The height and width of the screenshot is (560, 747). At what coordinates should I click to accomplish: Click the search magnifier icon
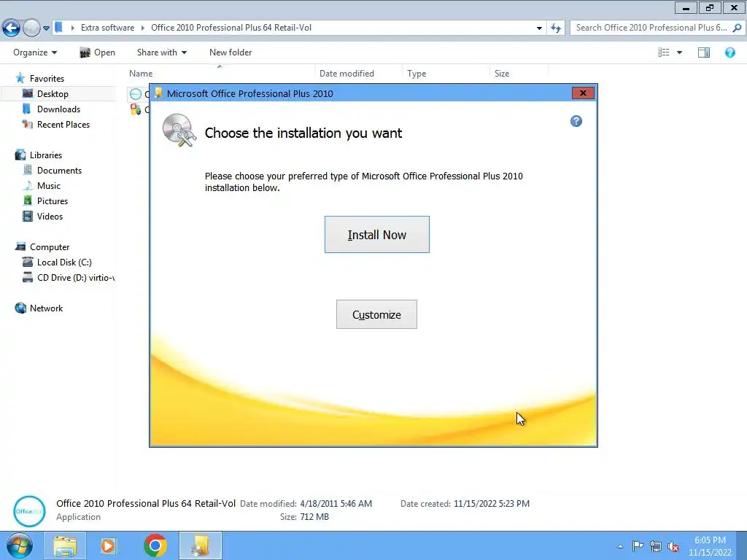click(x=737, y=28)
